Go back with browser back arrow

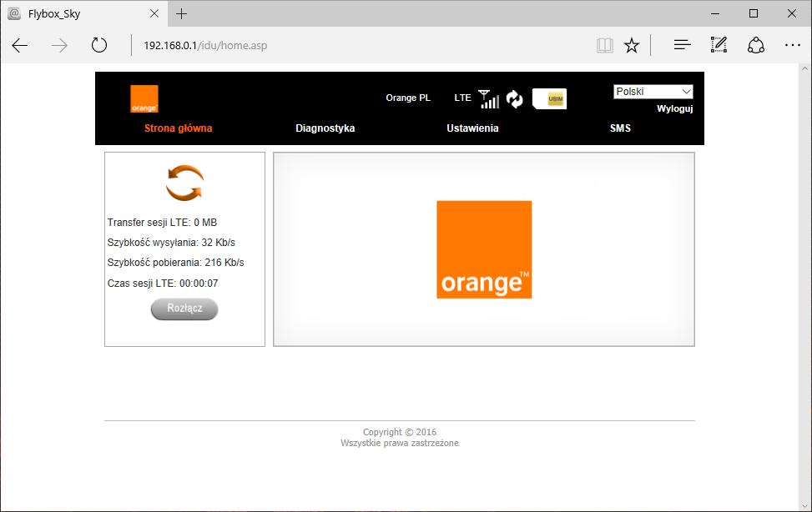point(20,46)
